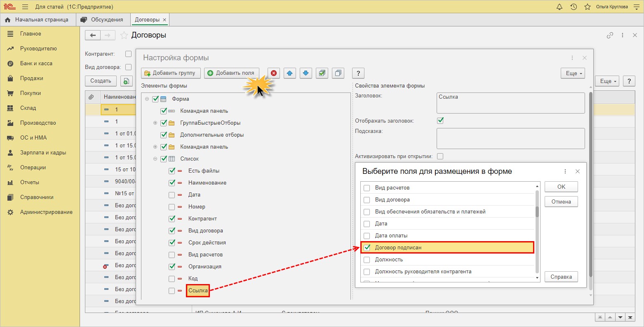The width and height of the screenshot is (644, 327).
Task: Move the form element down with the blue arrow
Action: (x=306, y=73)
